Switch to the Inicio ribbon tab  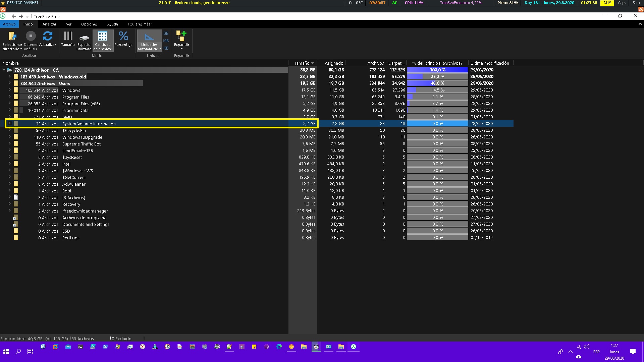tap(28, 24)
